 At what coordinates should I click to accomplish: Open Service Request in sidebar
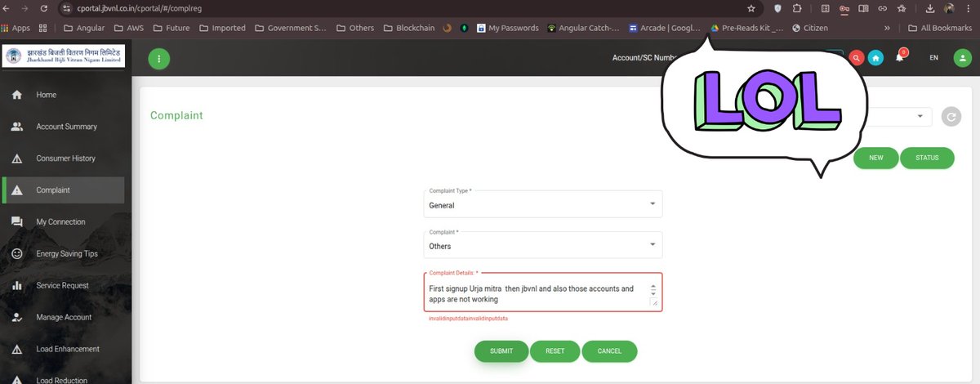coord(64,286)
